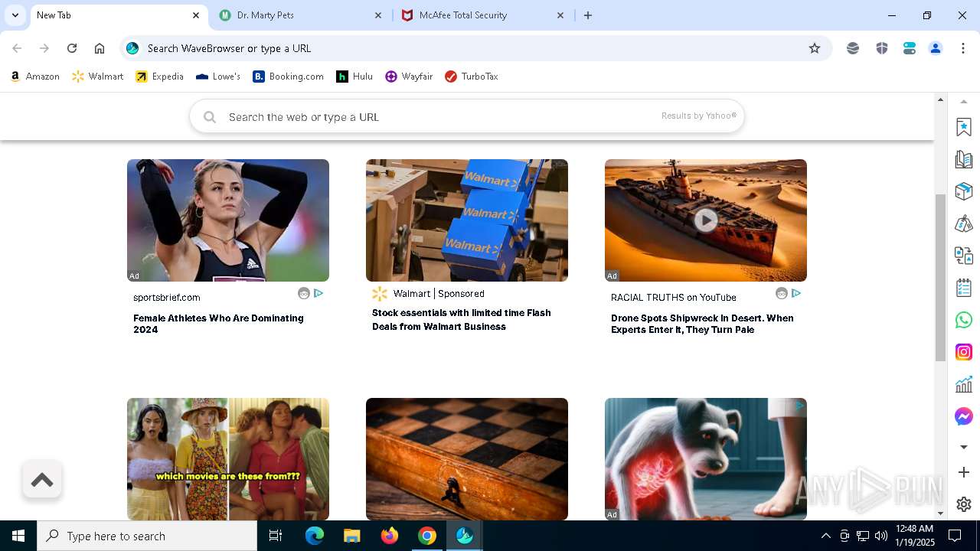Show hidden system tray icons

click(825, 536)
